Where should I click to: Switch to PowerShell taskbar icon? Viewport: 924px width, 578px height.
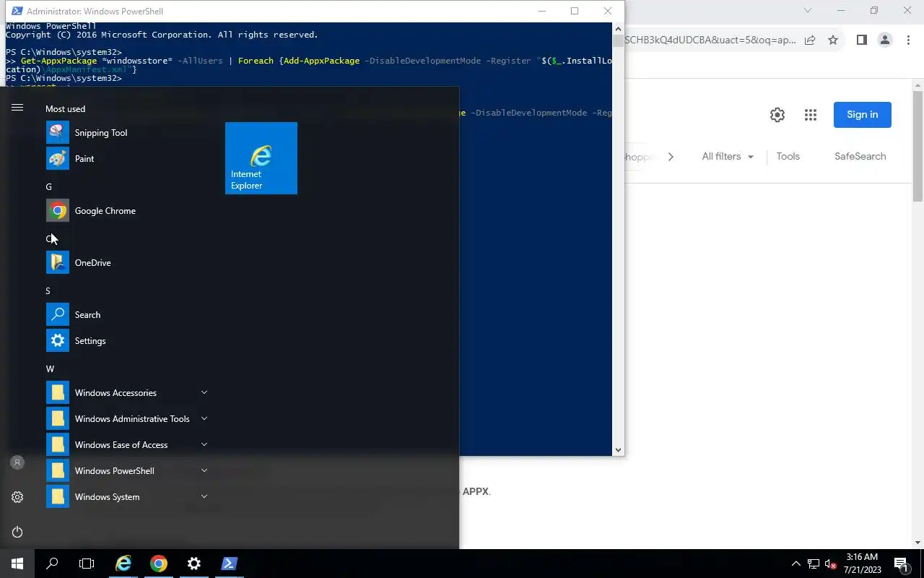(x=230, y=564)
